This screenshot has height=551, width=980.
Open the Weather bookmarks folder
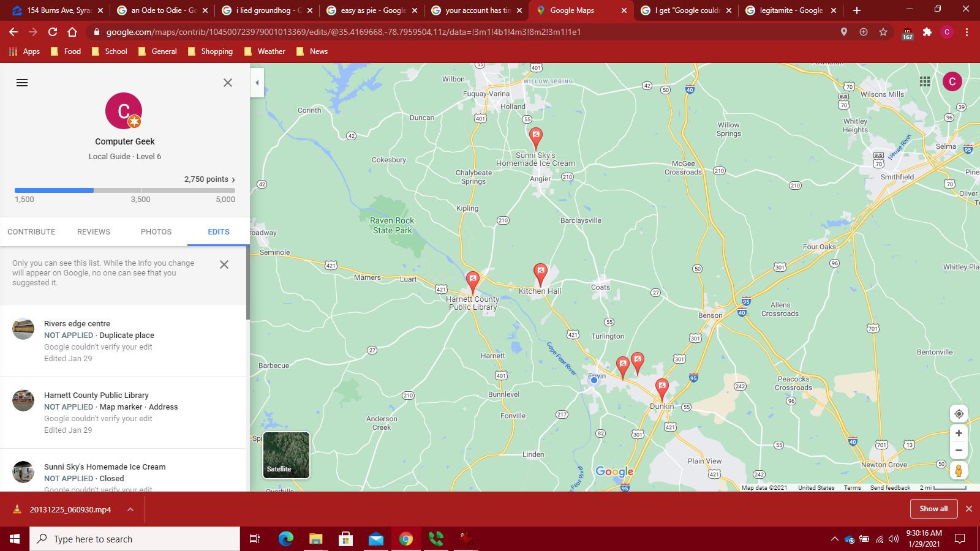pyautogui.click(x=265, y=51)
